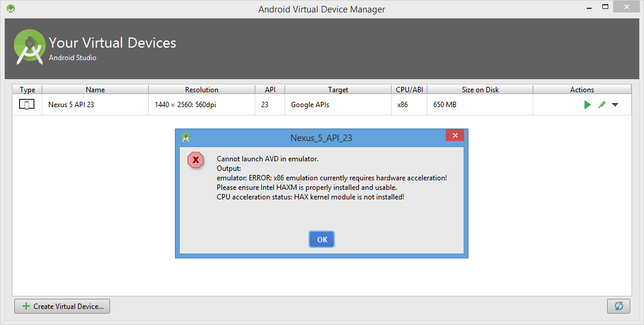Refresh the virtual devices list
This screenshot has width=644, height=325.
tap(618, 306)
